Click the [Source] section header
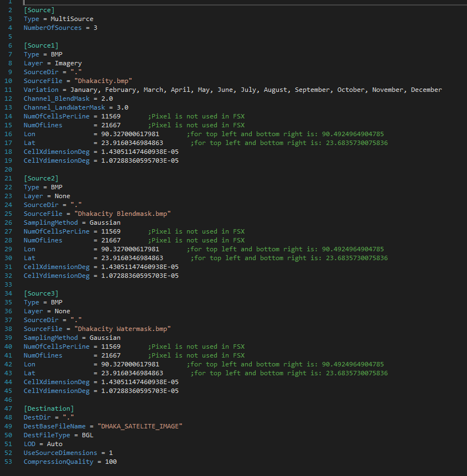467x476 pixels. (x=39, y=10)
